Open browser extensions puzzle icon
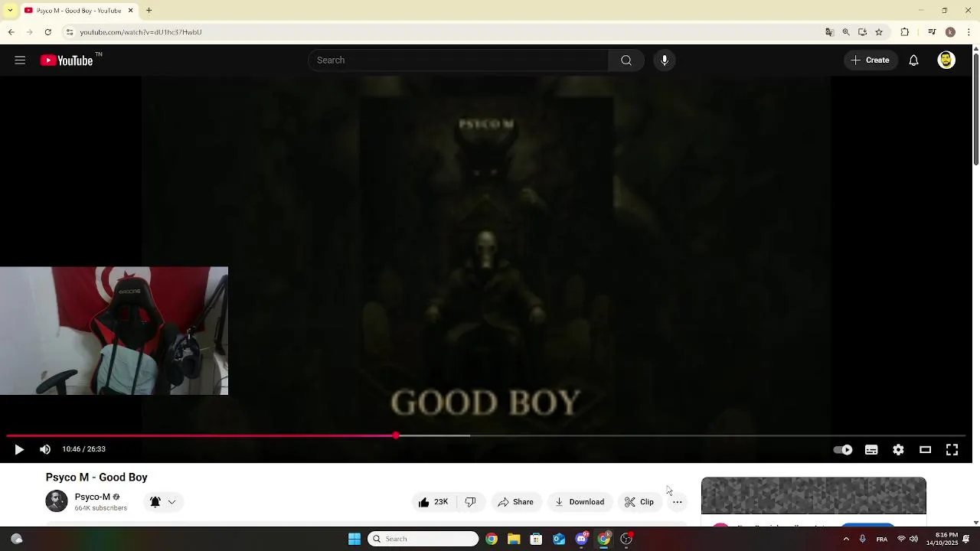Screen dimensions: 980x551 [x=905, y=32]
